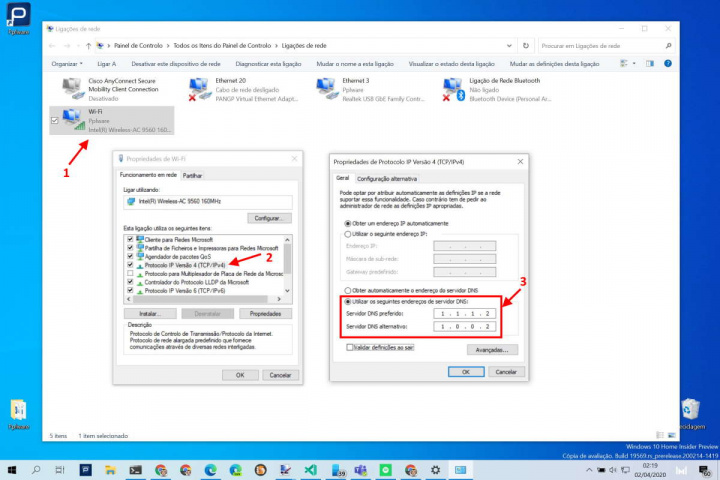This screenshot has height=480, width=720.
Task: Switch to the Configuração alternativa tab
Action: (x=387, y=179)
